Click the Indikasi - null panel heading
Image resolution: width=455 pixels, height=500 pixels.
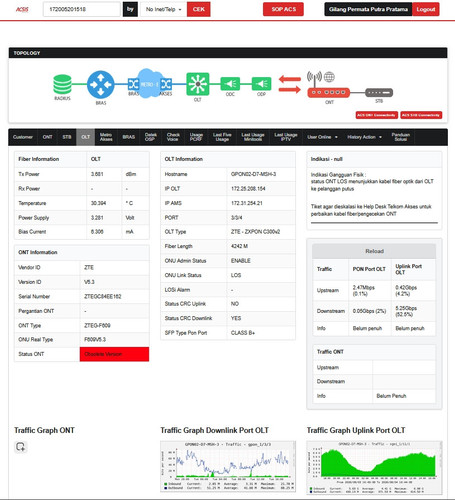pyautogui.click(x=326, y=159)
